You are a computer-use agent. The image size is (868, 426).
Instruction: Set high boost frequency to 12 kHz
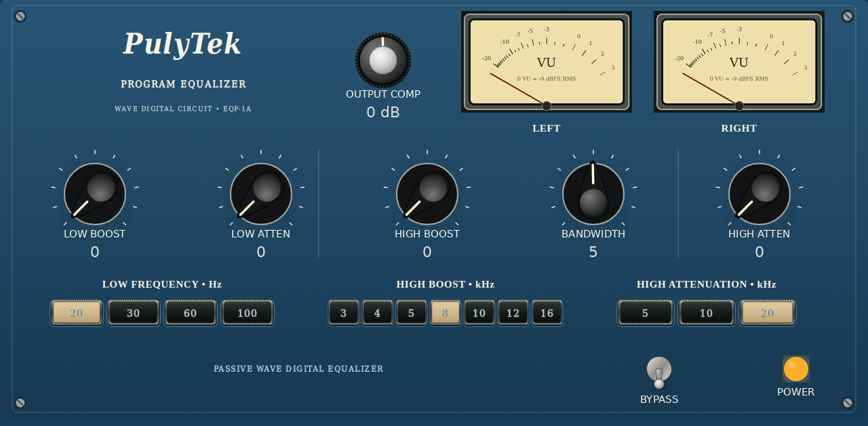(x=513, y=313)
